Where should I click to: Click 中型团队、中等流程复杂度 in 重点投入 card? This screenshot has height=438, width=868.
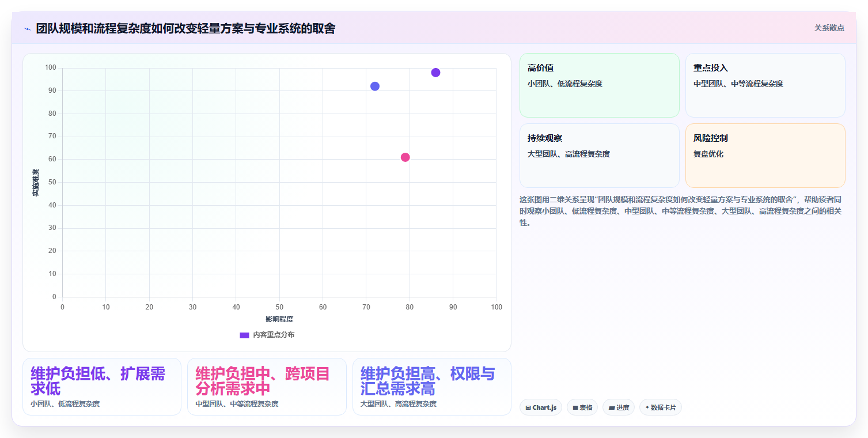point(738,84)
